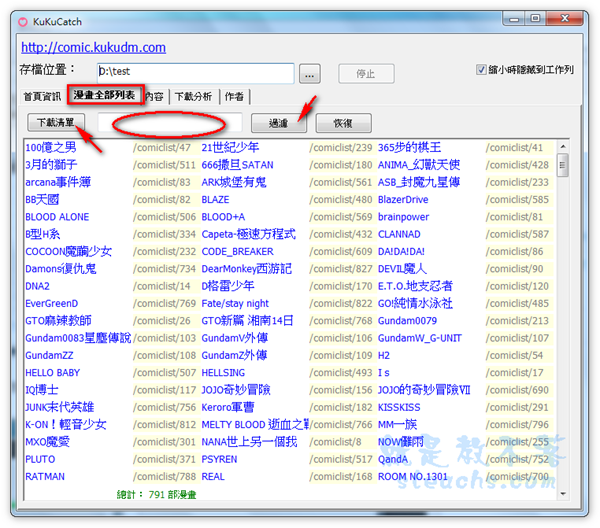The image size is (600, 528).
Task: Open the comic.kukudm.com link
Action: pyautogui.click(x=93, y=47)
